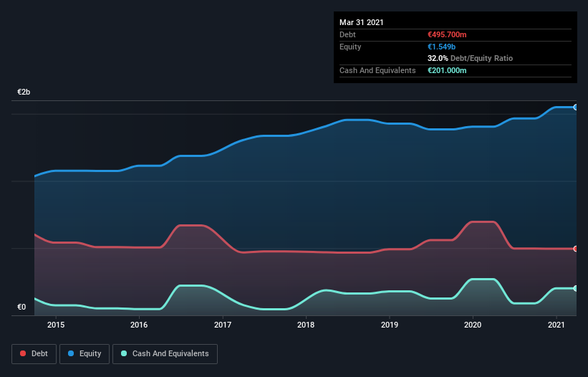Click Cash And Equivalents label in tooltip
This screenshot has height=377, width=588.
pos(377,70)
